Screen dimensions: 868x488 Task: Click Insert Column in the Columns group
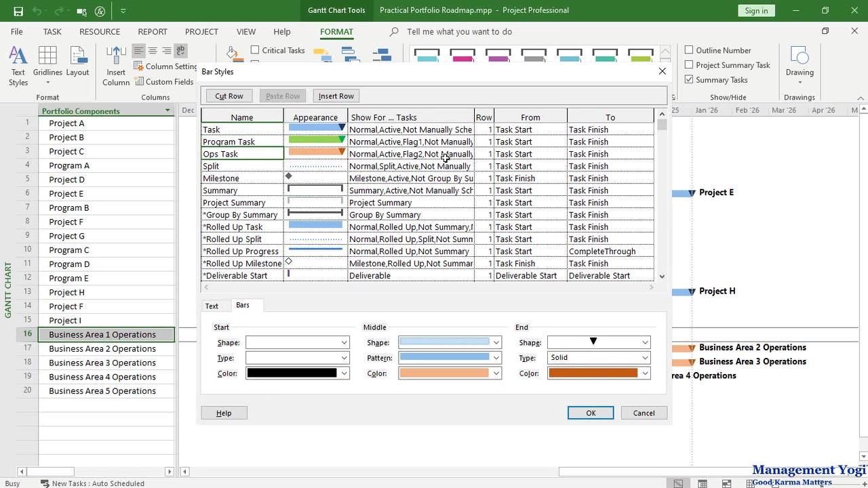[116, 66]
